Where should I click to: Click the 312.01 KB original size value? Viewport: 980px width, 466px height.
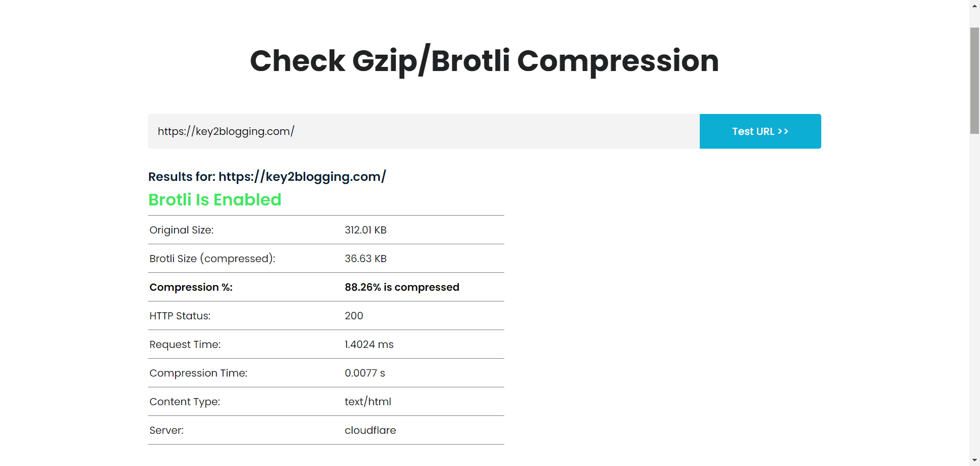click(x=365, y=230)
